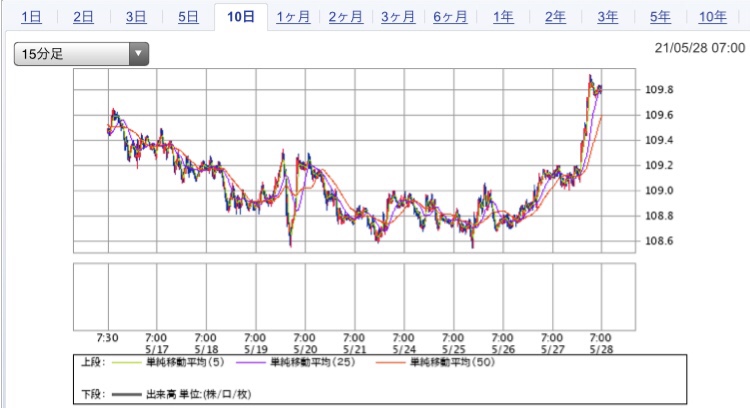This screenshot has width=750, height=408.
Task: Switch to the 3ヶ月 range tab
Action: [398, 17]
